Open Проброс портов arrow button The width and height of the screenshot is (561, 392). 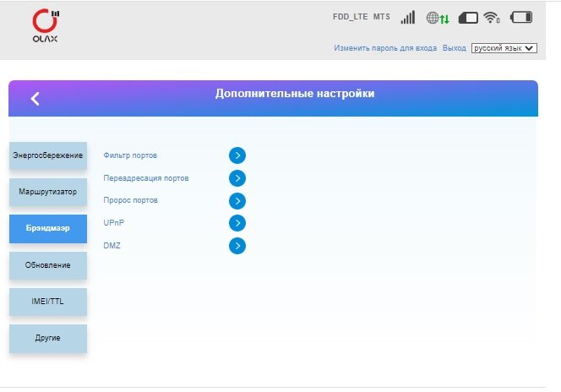coord(237,201)
